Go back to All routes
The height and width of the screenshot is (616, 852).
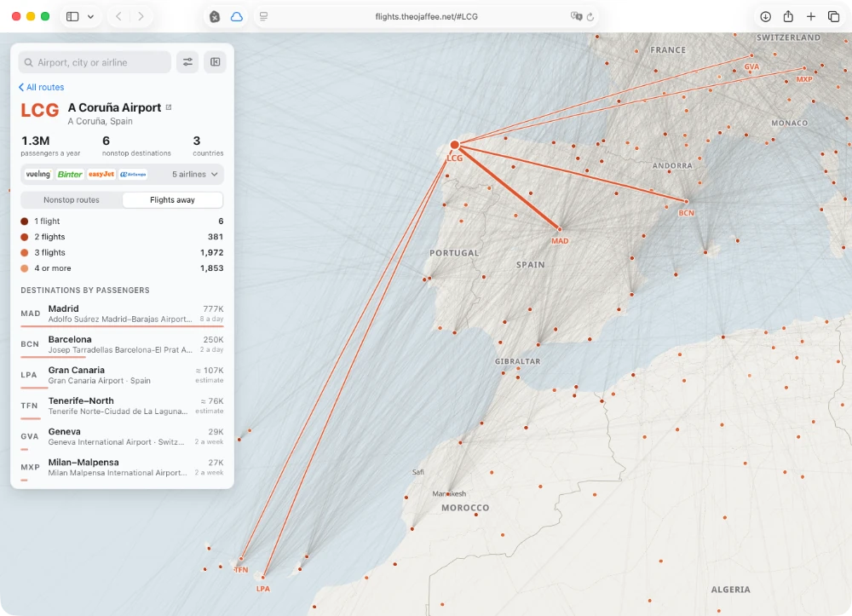tap(41, 87)
